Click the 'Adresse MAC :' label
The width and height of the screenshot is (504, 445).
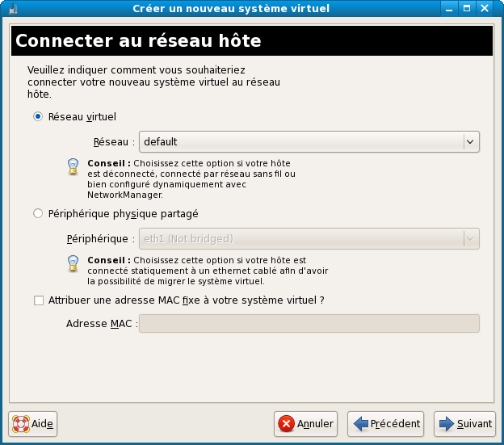(102, 323)
